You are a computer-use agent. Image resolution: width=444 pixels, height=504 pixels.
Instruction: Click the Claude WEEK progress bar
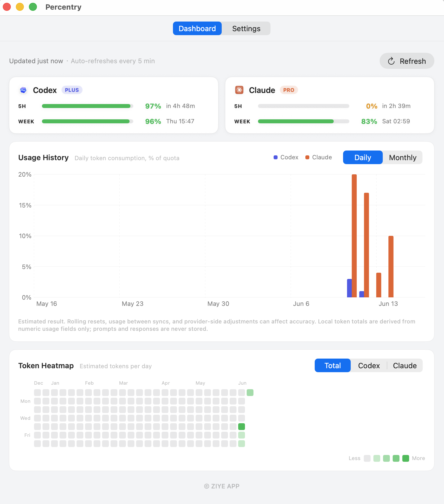[304, 121]
